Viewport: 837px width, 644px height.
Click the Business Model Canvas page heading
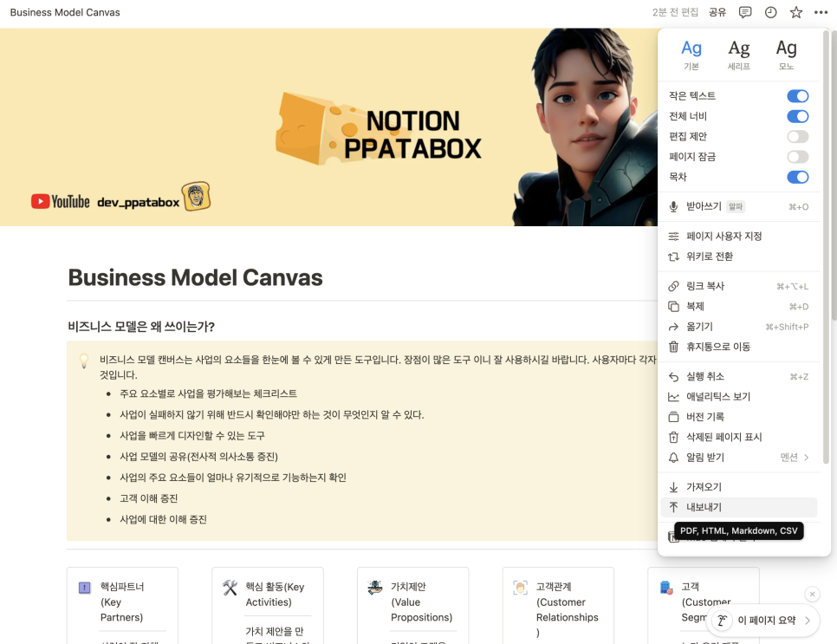[195, 277]
